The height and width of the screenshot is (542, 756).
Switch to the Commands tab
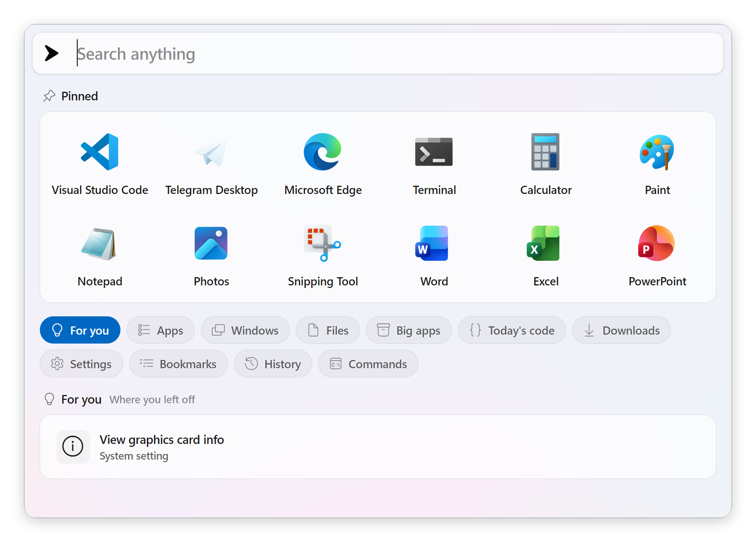pos(368,364)
